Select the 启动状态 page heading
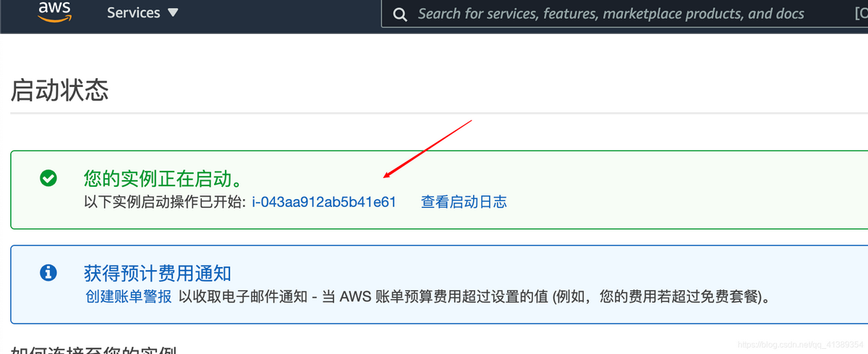Screen dimensions: 868x354 pyautogui.click(x=59, y=90)
